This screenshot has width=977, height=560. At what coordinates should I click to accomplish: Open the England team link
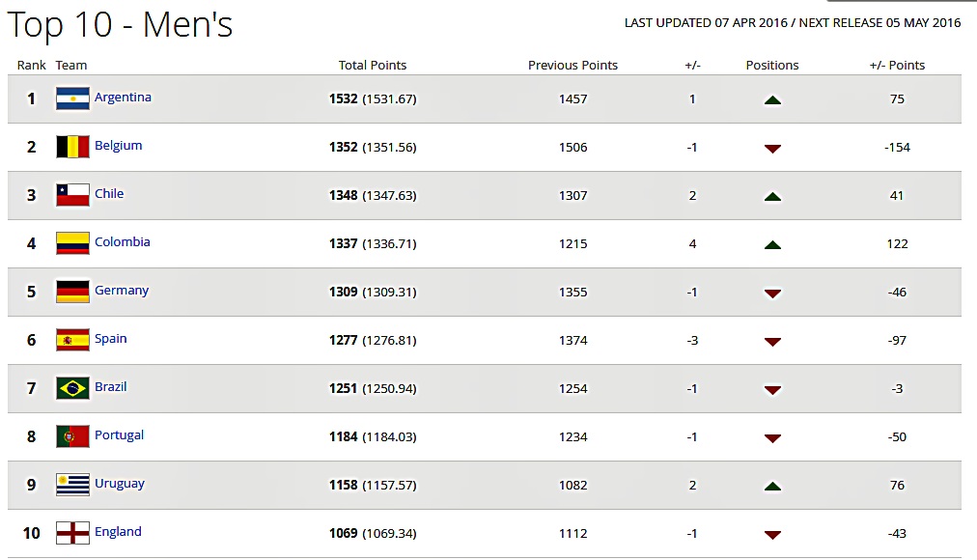coord(119,531)
